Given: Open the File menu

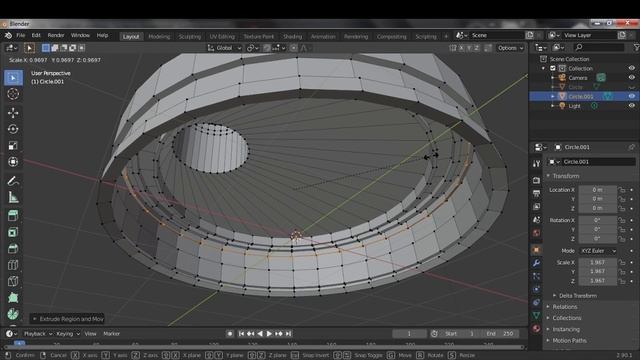Looking at the screenshot, I should 20,36.
